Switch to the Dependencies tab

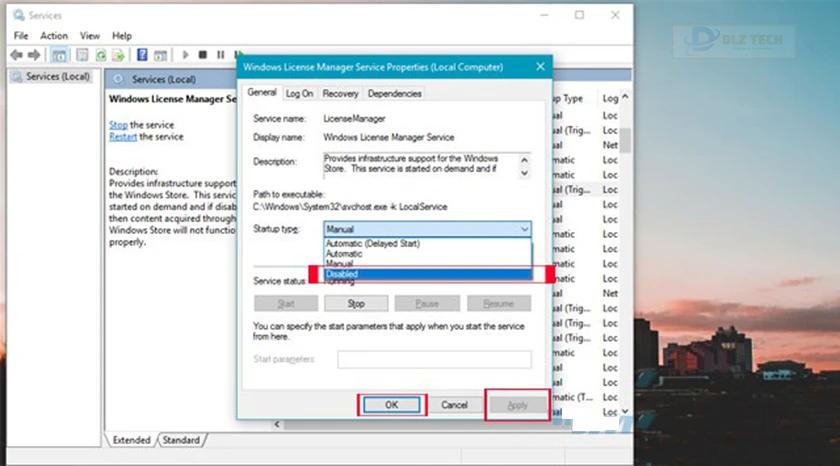394,93
